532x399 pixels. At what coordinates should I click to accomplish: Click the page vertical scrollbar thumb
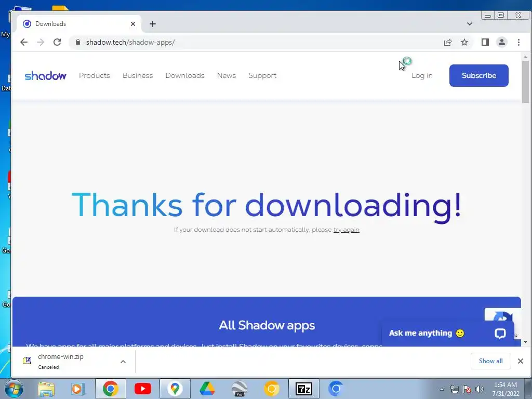coord(525,82)
